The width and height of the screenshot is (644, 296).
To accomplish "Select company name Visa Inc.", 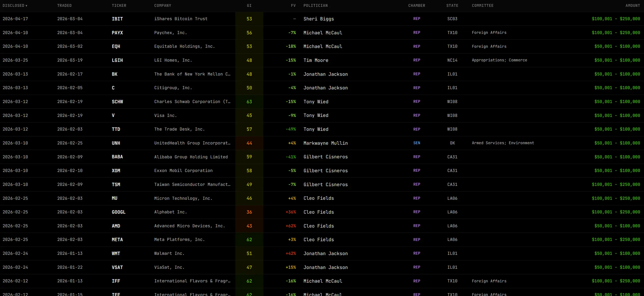I will point(165,115).
